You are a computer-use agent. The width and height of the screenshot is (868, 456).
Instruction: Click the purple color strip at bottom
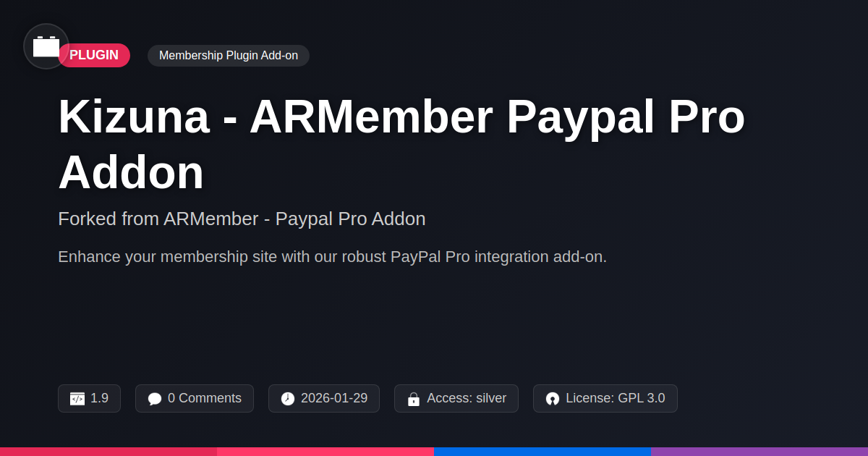(x=759, y=452)
